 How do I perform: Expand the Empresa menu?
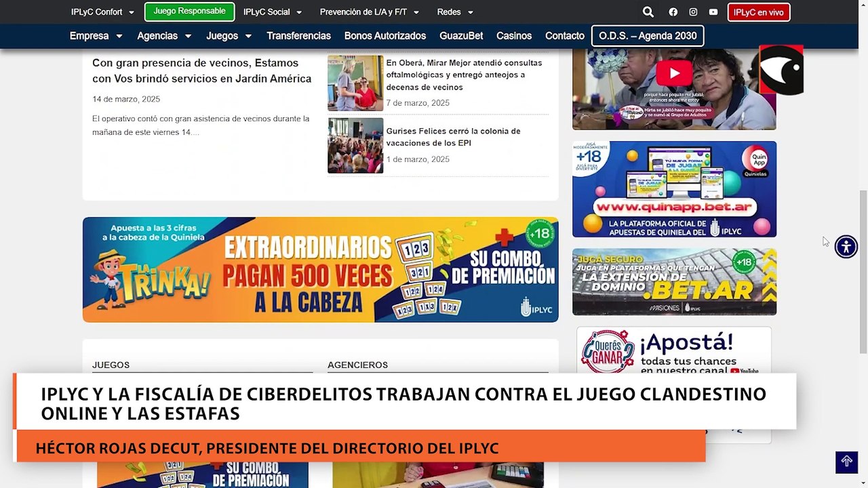(x=96, y=36)
